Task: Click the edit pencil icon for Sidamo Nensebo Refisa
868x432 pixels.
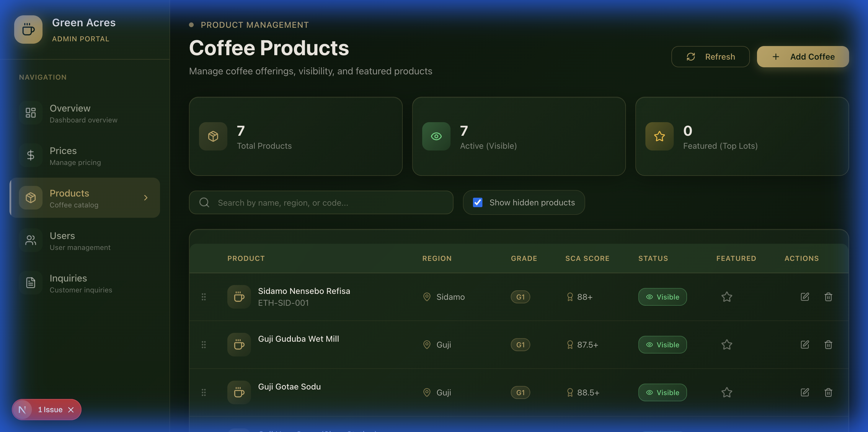Action: pos(805,297)
